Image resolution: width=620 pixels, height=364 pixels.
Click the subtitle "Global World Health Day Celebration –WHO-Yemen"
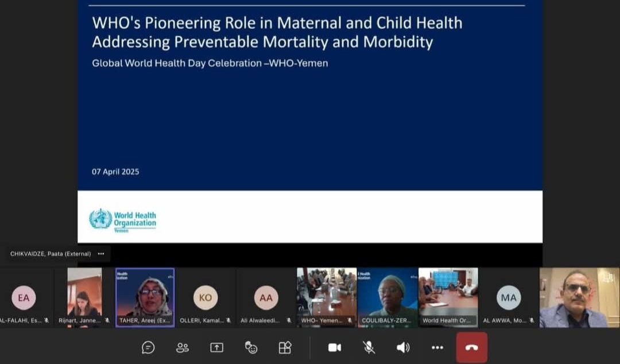[x=210, y=63]
